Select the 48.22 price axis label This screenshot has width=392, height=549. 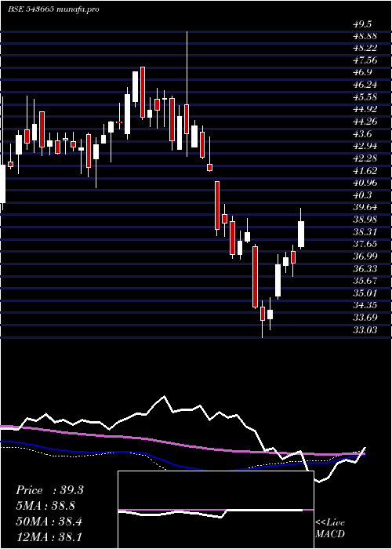365,49
